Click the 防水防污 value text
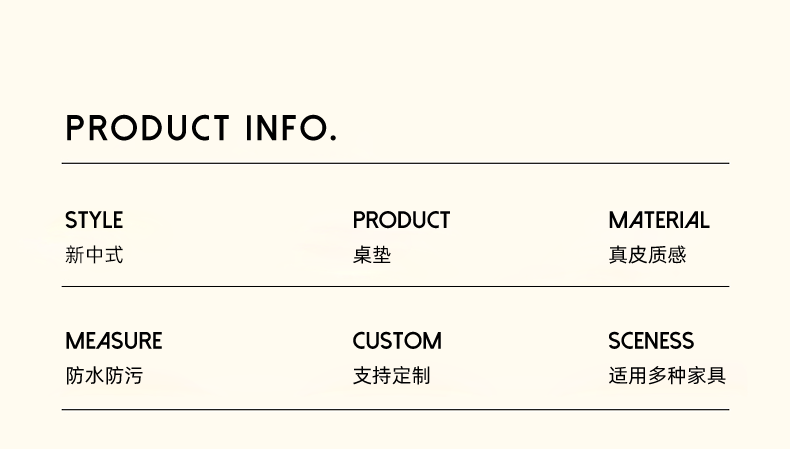790x449 pixels. (x=104, y=376)
